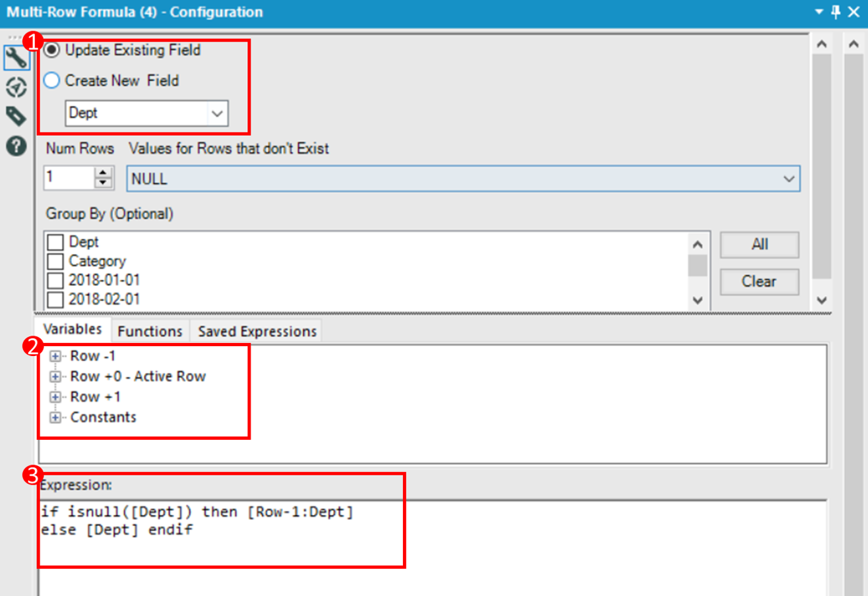Click the Group By (Optional) label
This screenshot has width=868, height=596.
click(109, 213)
